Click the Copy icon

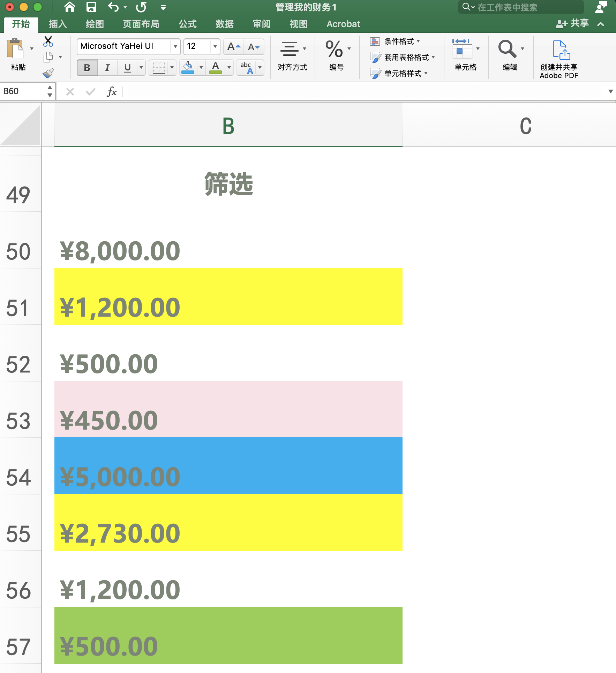48,57
